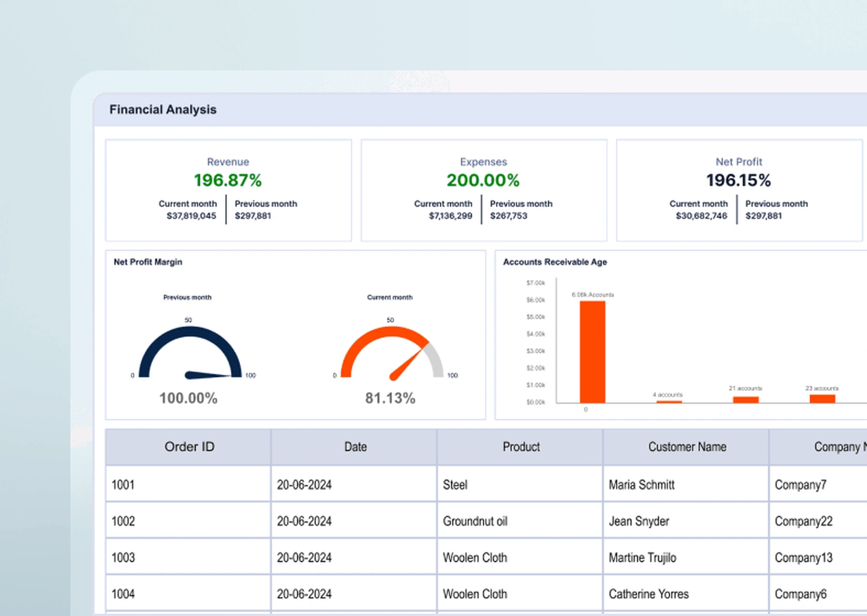Sort by the Customer Name column header
The height and width of the screenshot is (616, 867).
687,447
